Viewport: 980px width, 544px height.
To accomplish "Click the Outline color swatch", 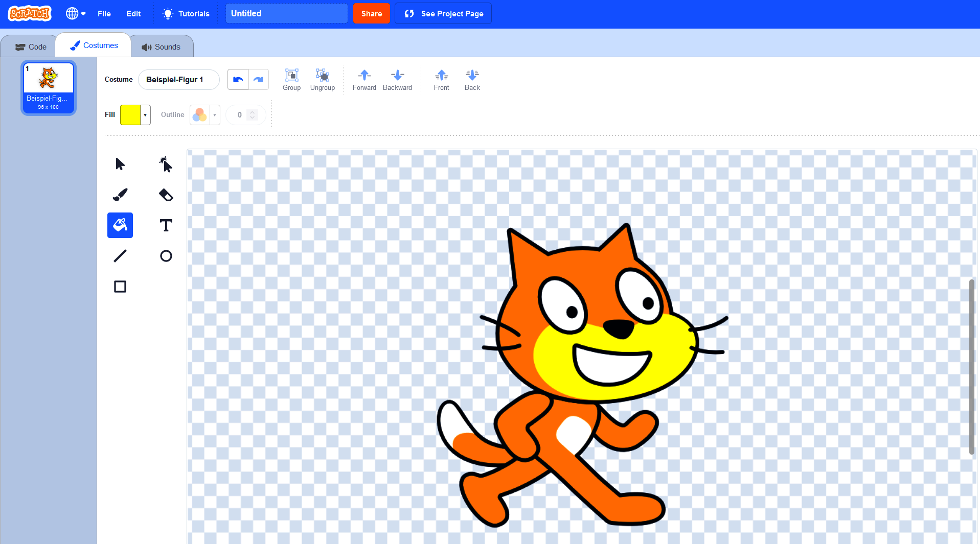I will click(199, 114).
